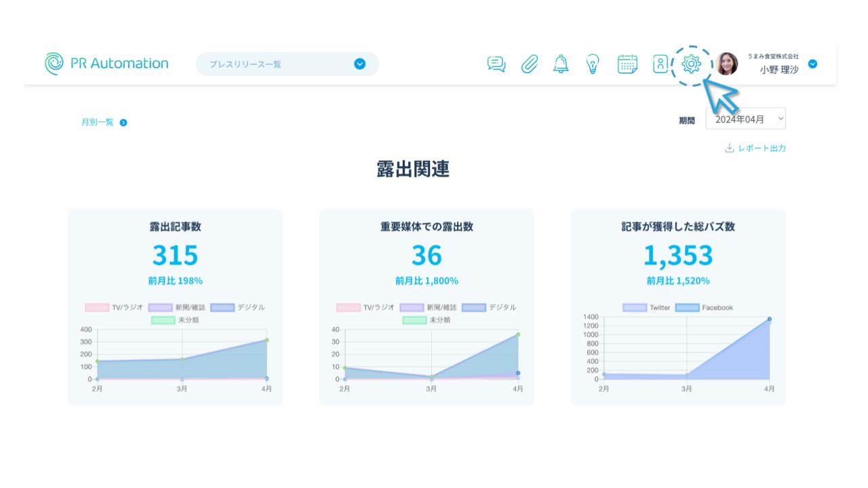Image resolution: width=868 pixels, height=488 pixels.
Task: Open the notifications bell
Action: 561,64
